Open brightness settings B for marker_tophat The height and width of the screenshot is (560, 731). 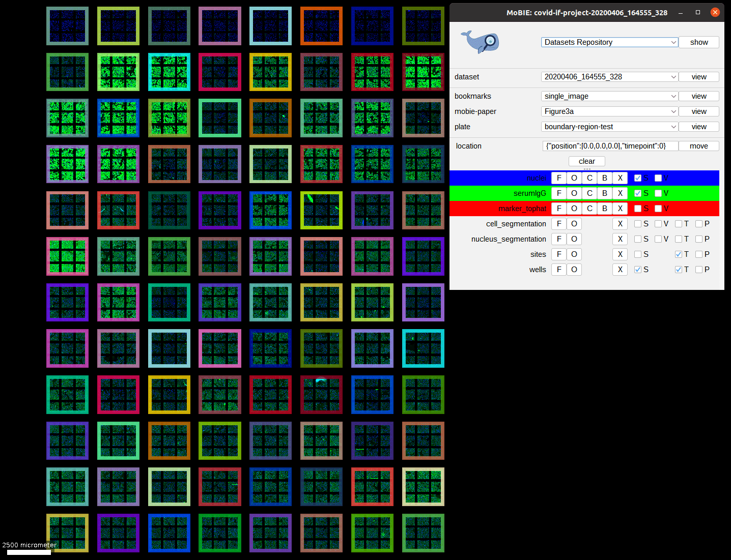[x=604, y=208]
